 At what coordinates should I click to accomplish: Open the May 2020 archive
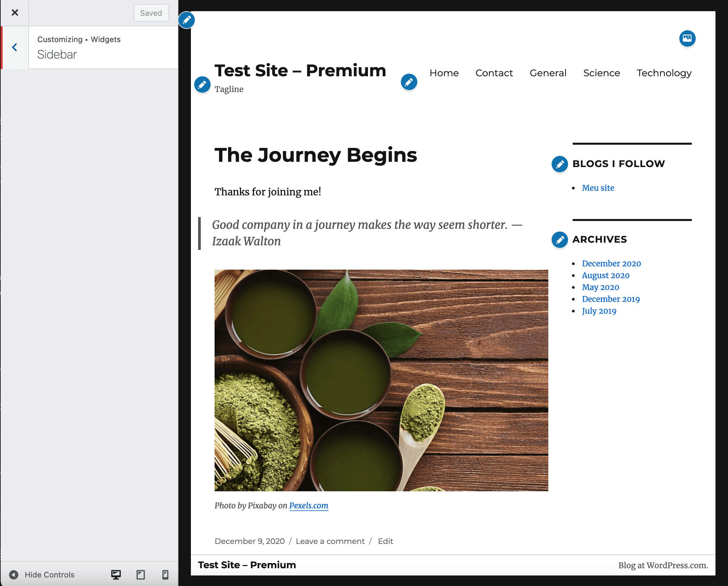tap(600, 287)
